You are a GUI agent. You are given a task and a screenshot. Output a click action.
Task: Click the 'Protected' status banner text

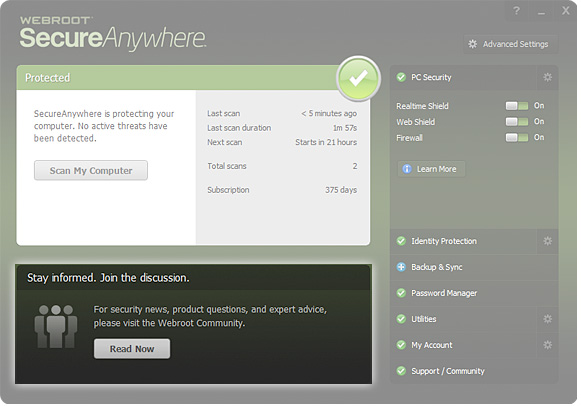(47, 78)
